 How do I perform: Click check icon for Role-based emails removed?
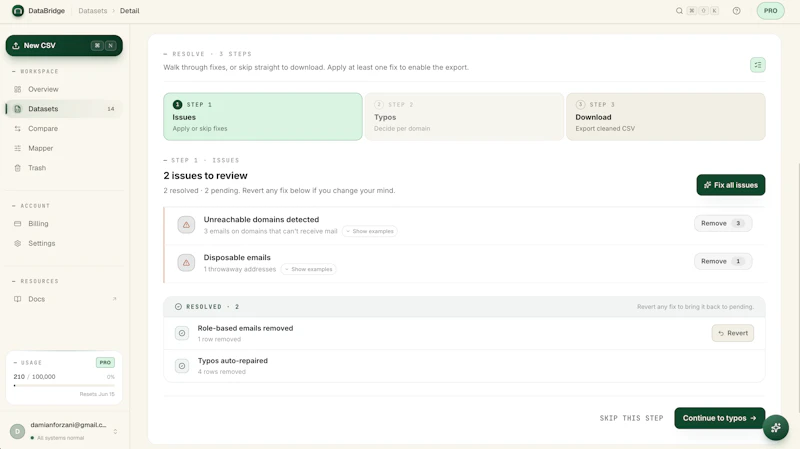point(182,333)
